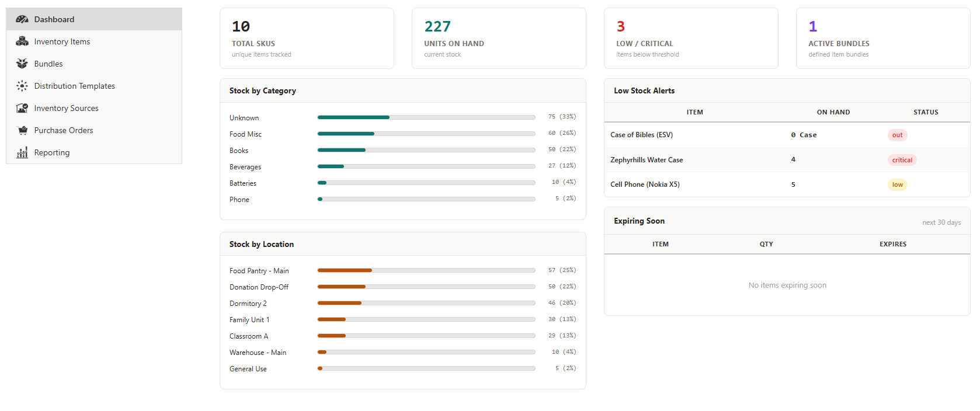Image resolution: width=980 pixels, height=411 pixels.
Task: Click the EXPIRES column header
Action: 893,244
